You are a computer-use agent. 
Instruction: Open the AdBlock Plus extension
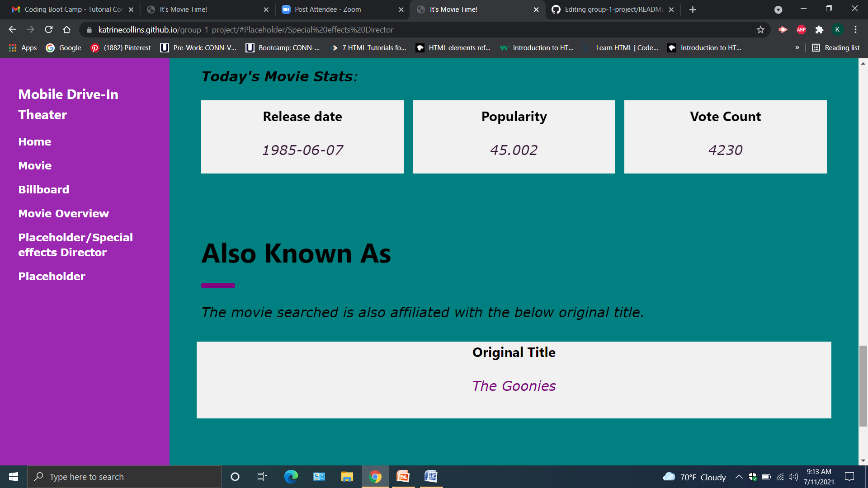801,30
